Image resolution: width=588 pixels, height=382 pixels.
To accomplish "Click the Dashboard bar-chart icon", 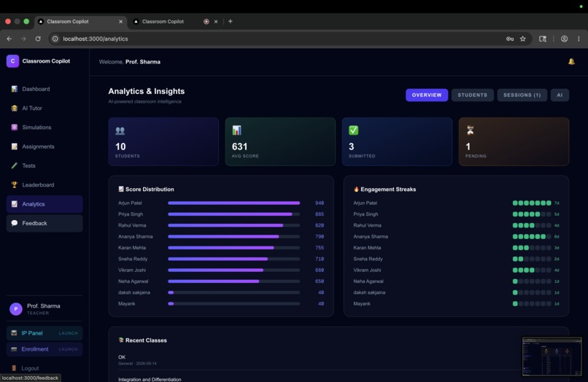I will [15, 89].
